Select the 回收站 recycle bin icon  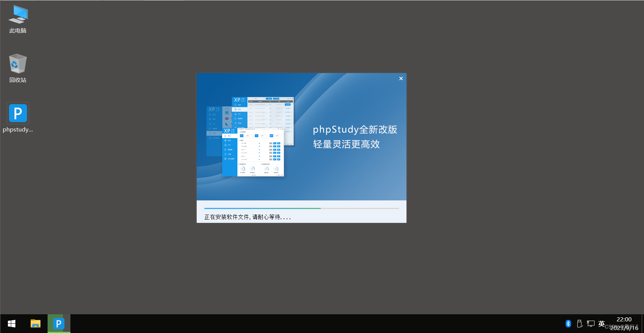click(18, 69)
